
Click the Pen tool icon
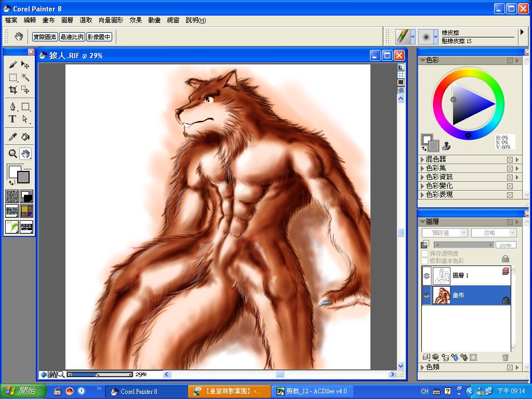click(13, 107)
